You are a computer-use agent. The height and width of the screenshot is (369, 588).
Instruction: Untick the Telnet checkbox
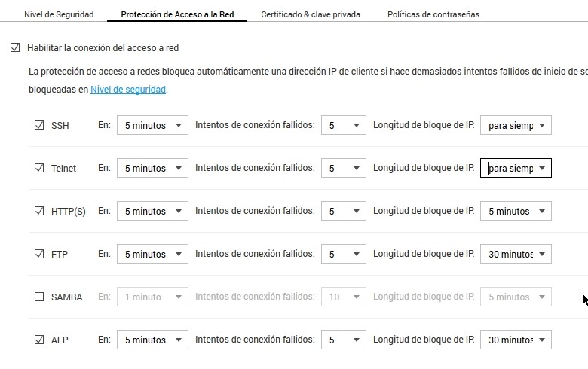(39, 168)
